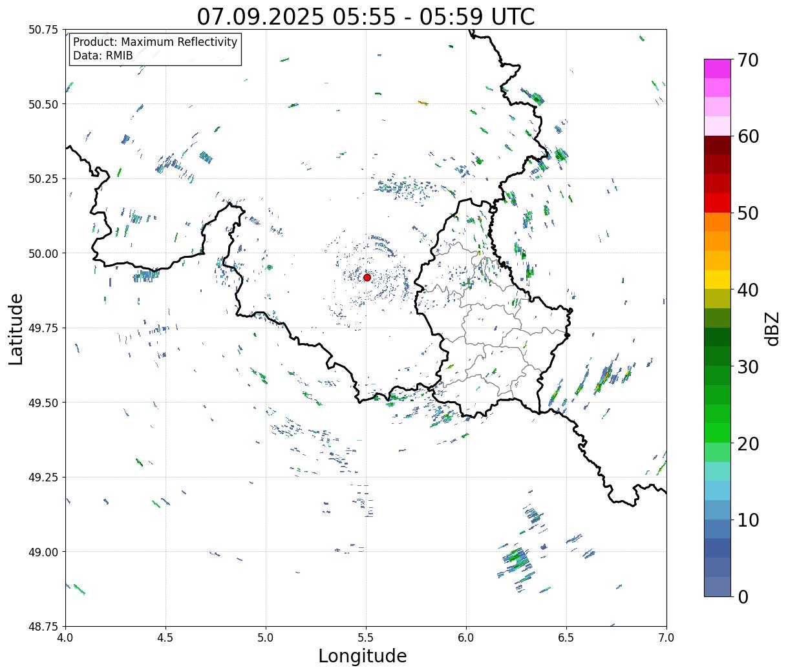This screenshot has height=672, width=788.
Task: Click the latitude tick label 50.50
Action: point(43,104)
